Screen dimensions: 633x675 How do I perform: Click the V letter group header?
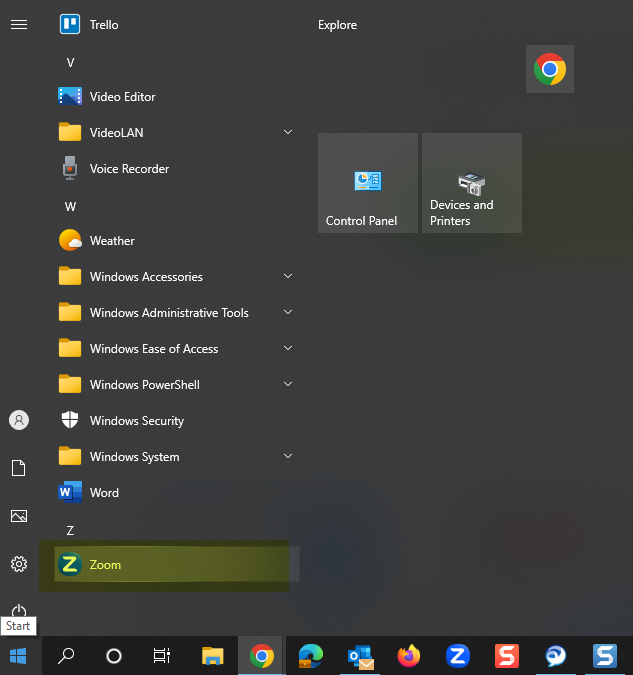tap(70, 63)
